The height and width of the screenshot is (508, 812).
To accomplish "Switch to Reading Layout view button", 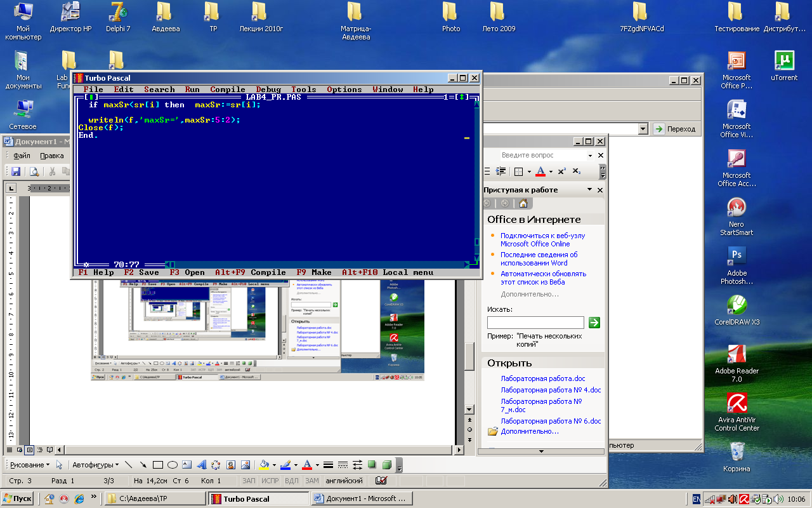I will point(49,450).
